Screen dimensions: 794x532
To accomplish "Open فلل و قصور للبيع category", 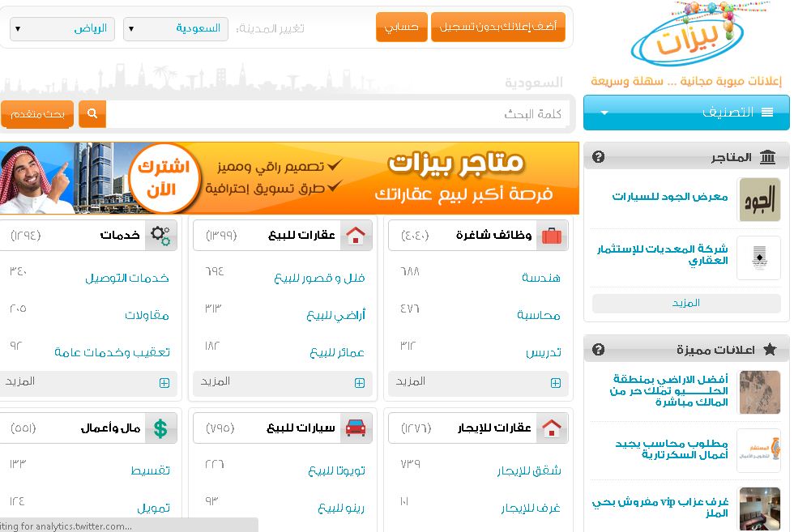I will (319, 278).
